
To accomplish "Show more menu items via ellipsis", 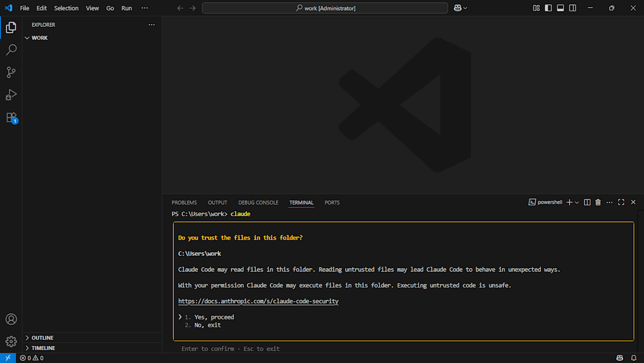I will point(144,8).
